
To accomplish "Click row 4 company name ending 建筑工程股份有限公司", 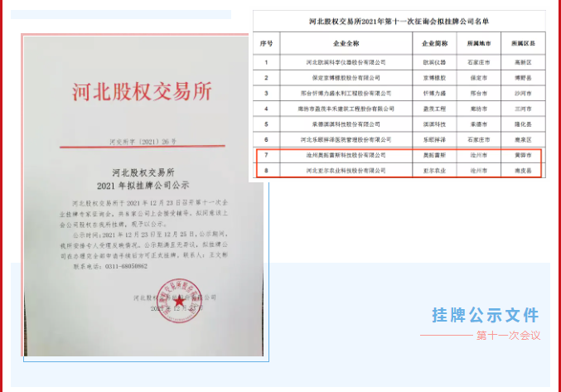I will click(x=346, y=109).
